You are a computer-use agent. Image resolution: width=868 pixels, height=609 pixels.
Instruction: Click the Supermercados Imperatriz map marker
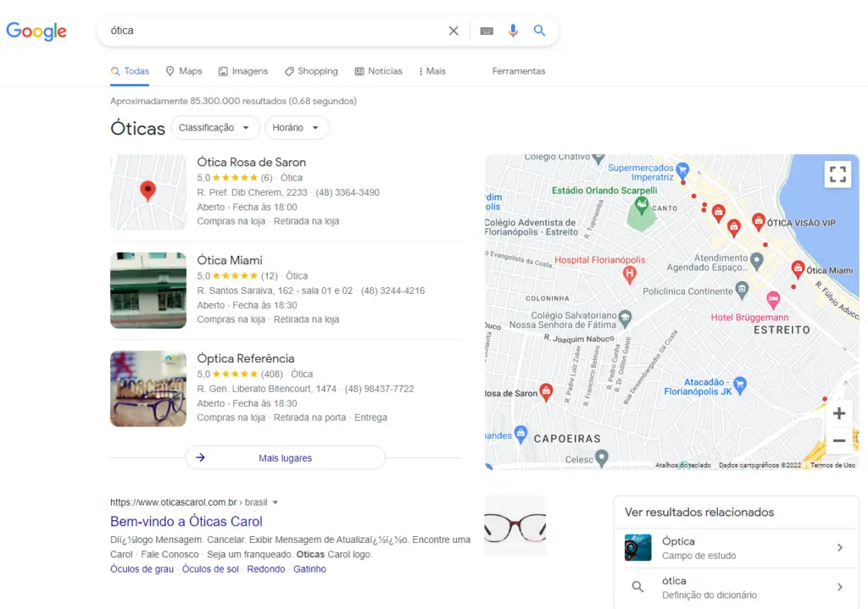tap(682, 169)
